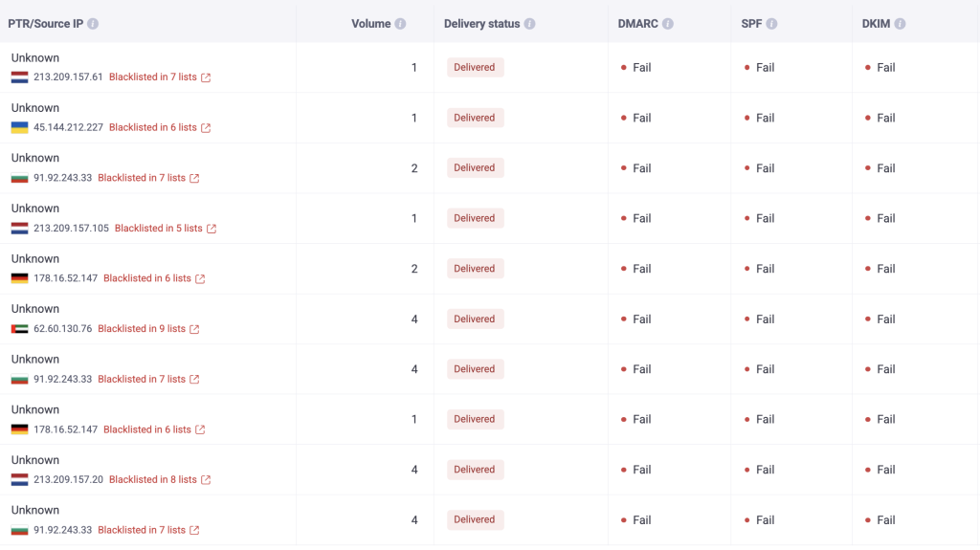The image size is (980, 550).
Task: Open external link icon for 213.209.157.61
Action: (x=206, y=77)
